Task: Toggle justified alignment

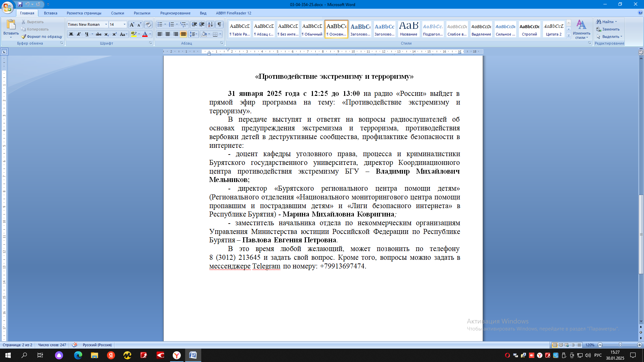Action: 183,34
